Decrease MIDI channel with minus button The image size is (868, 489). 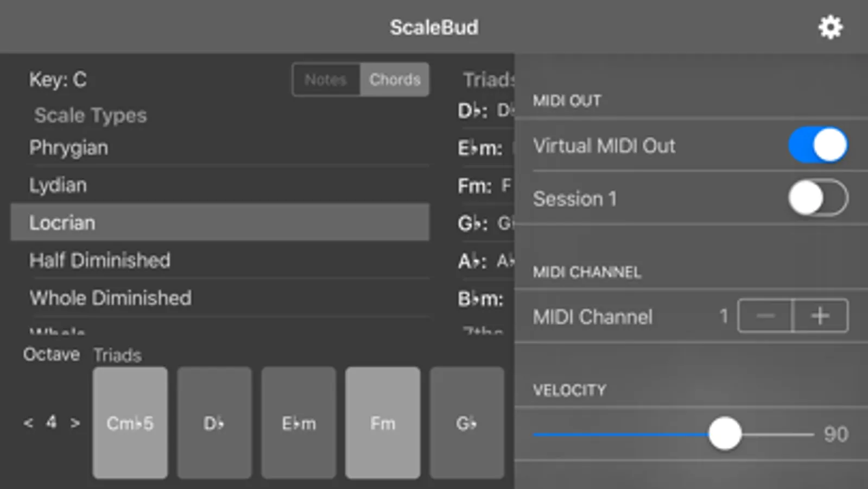coord(765,316)
